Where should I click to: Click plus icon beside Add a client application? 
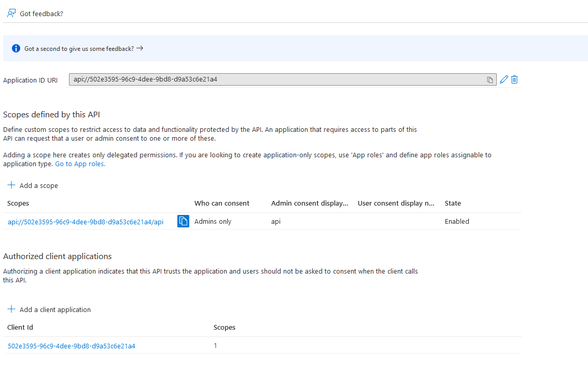click(11, 309)
